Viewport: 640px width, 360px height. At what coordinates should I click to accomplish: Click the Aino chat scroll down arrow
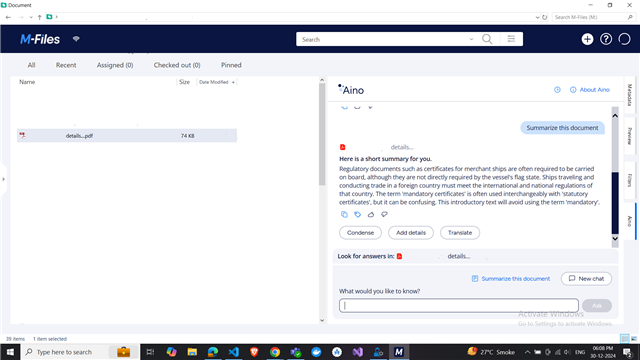click(615, 239)
